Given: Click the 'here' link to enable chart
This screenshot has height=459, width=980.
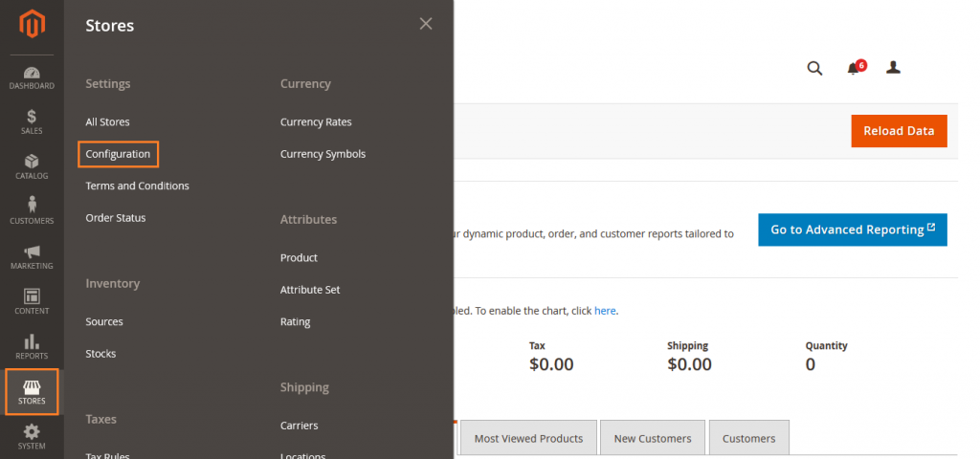Looking at the screenshot, I should click(605, 311).
